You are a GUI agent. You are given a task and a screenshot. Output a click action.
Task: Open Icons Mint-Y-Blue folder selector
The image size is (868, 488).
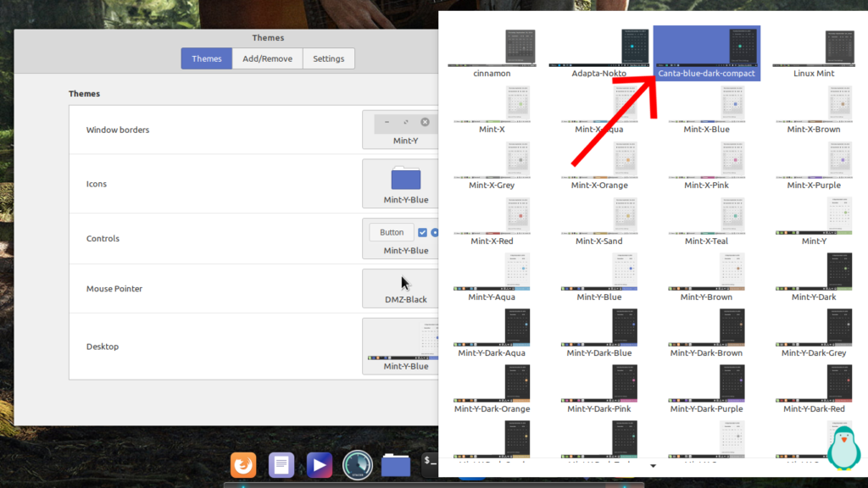tap(400, 184)
